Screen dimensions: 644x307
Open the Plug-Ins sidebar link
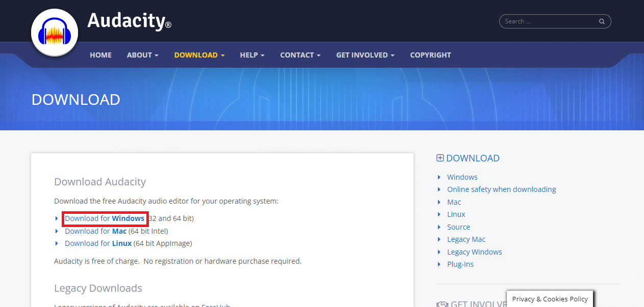[x=460, y=264]
